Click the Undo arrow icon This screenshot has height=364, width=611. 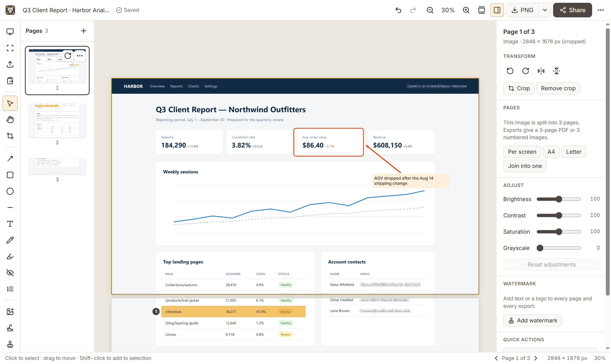click(398, 10)
